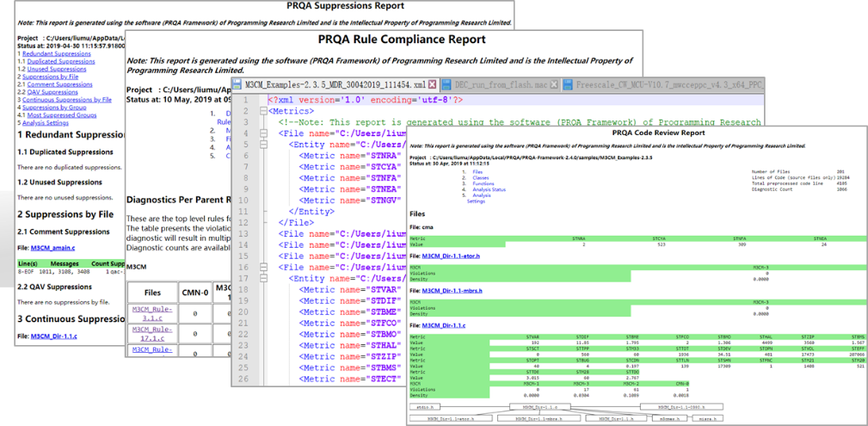Close the DEC_run_from_flash.mac tab
868x426 pixels.
[553, 84]
